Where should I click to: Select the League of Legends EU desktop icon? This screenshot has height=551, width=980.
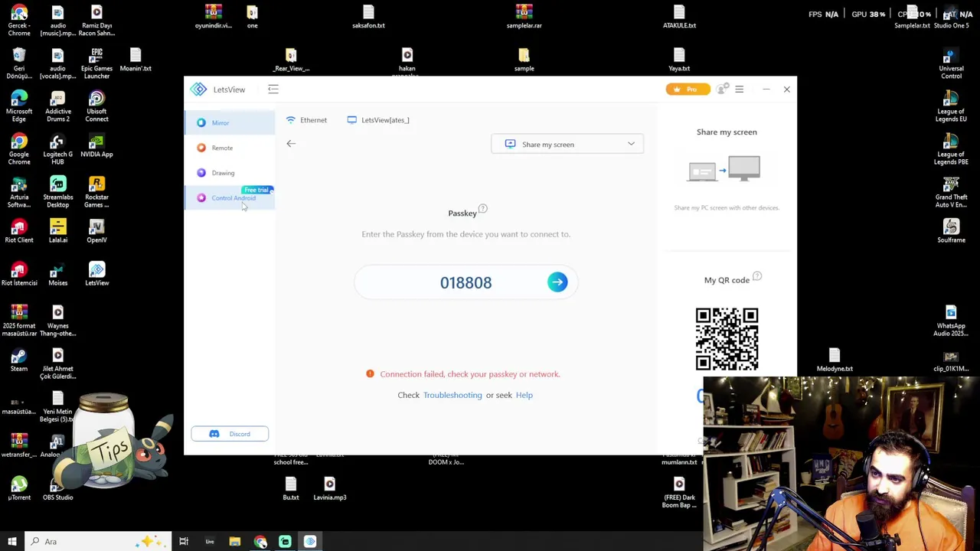(951, 106)
